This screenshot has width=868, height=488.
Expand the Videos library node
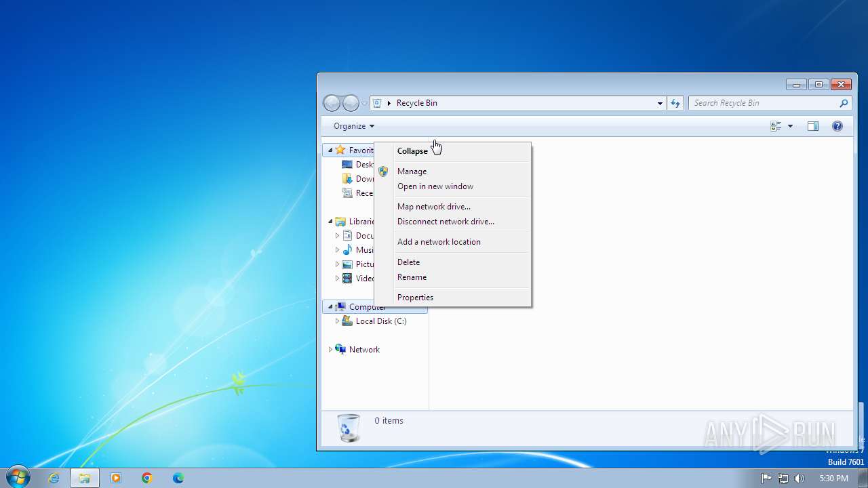(x=337, y=279)
